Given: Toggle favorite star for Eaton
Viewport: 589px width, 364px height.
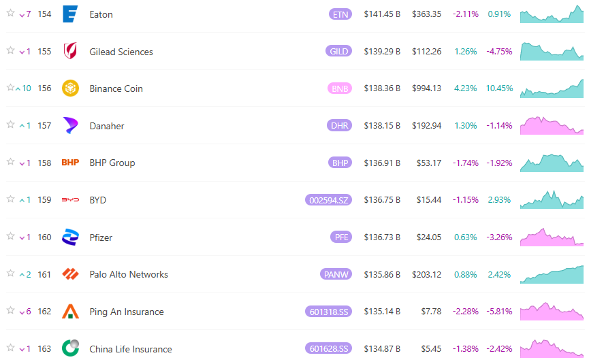Looking at the screenshot, I should pos(10,14).
